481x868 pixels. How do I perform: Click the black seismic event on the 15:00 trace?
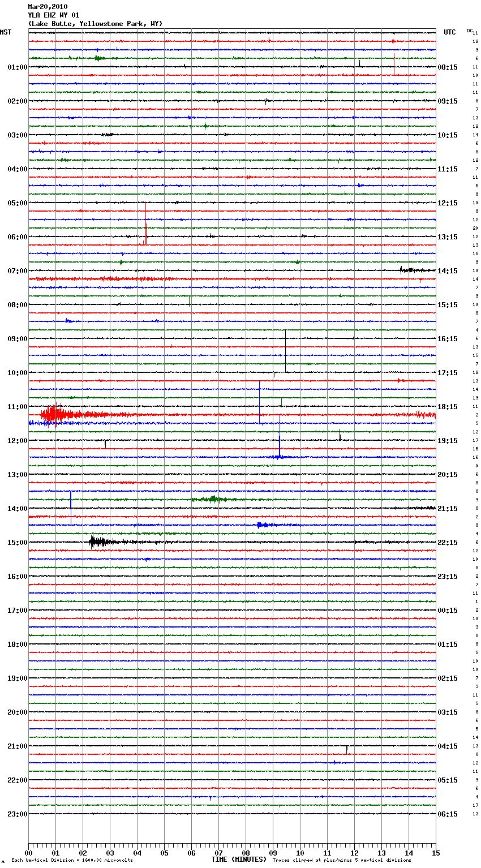[101, 542]
